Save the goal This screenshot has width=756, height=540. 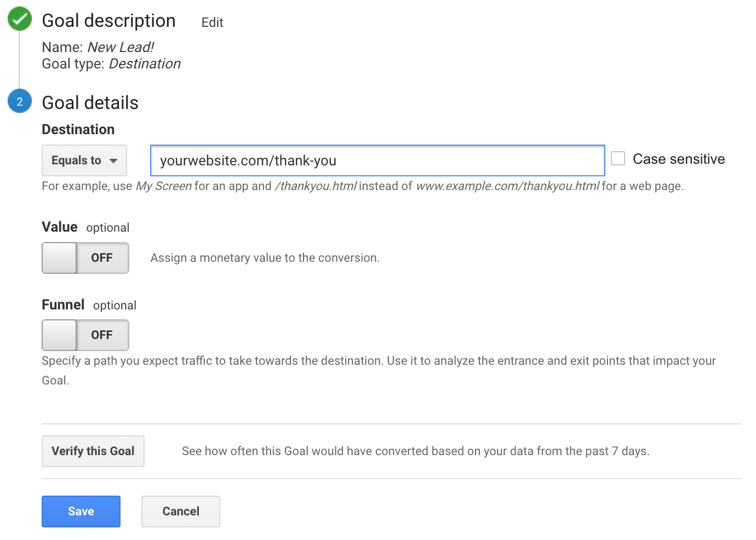[81, 512]
